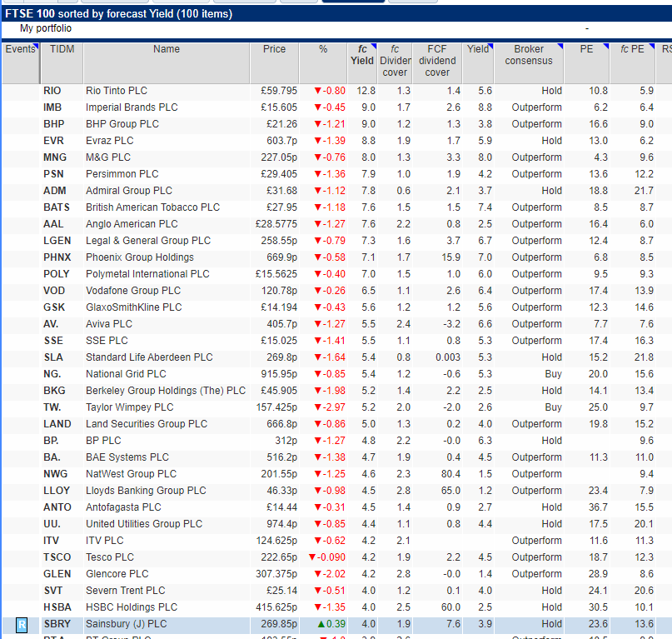Image resolution: width=672 pixels, height=639 pixels.
Task: Click BAE Systems PLC name
Action: tap(127, 457)
